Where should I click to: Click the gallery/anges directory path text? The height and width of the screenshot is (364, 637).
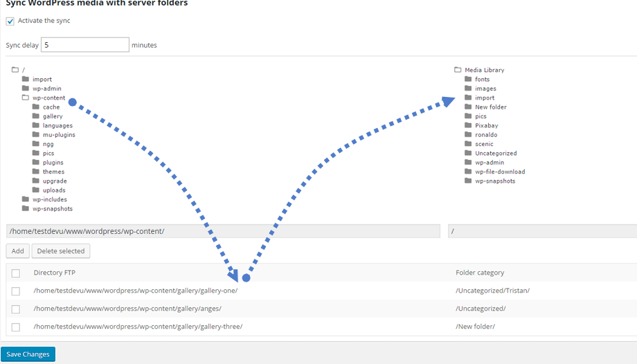tap(127, 309)
